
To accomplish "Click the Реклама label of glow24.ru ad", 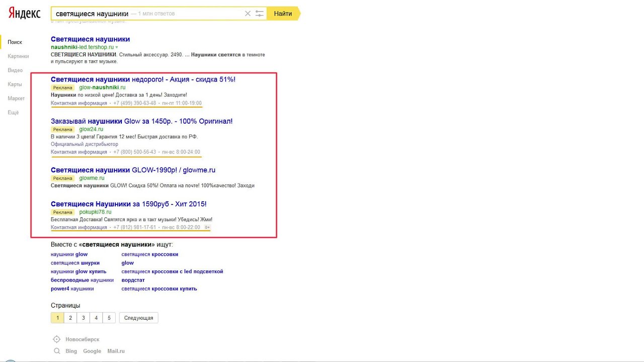I will pyautogui.click(x=63, y=129).
